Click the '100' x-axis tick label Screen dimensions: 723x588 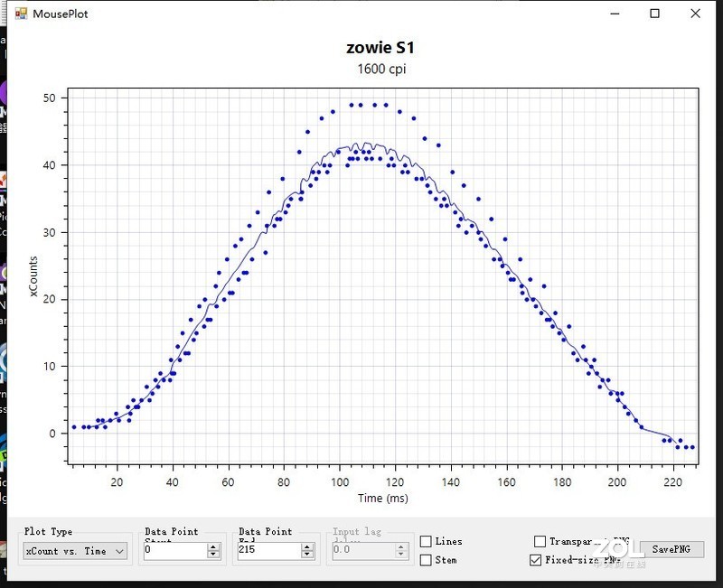click(x=340, y=482)
